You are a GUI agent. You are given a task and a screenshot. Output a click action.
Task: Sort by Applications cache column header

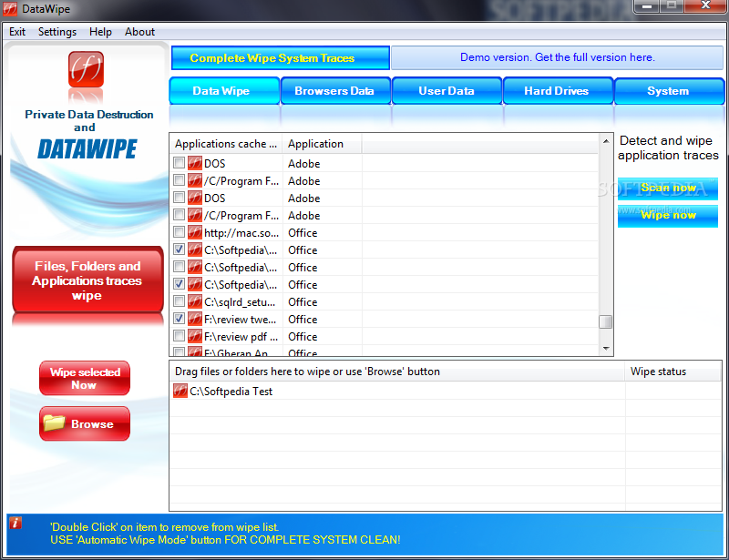226,144
